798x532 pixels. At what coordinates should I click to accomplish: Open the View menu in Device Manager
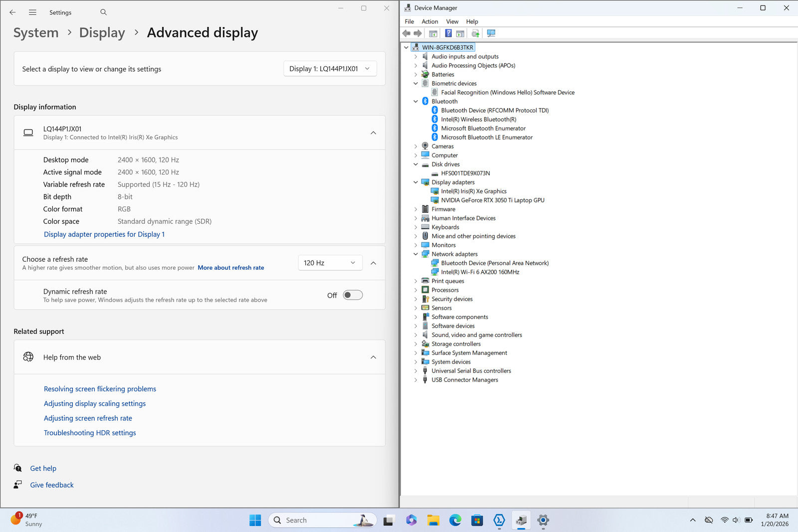pos(452,21)
